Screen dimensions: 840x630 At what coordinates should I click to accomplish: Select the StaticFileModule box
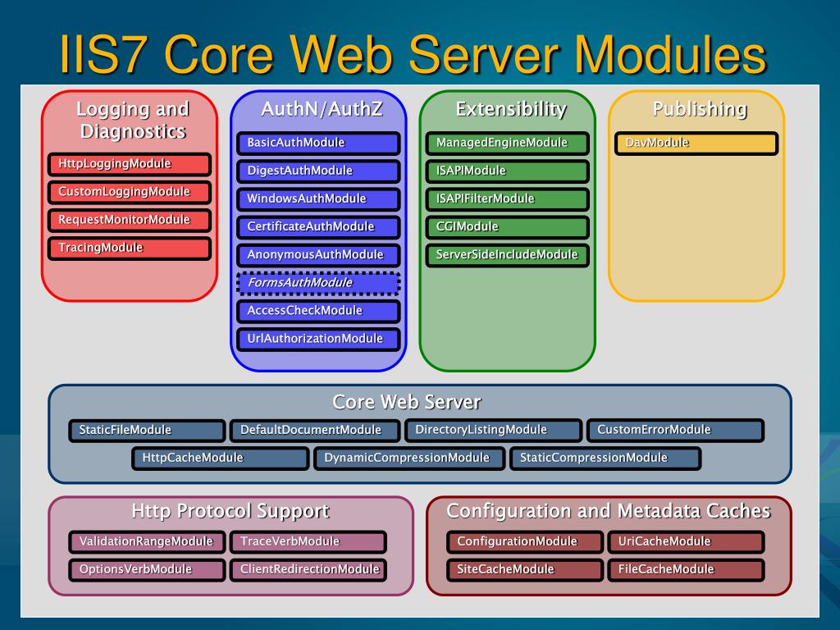click(x=147, y=430)
